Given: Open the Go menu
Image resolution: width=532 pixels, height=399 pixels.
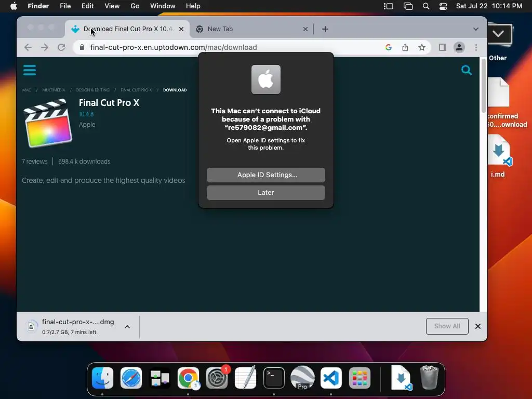Looking at the screenshot, I should [135, 6].
